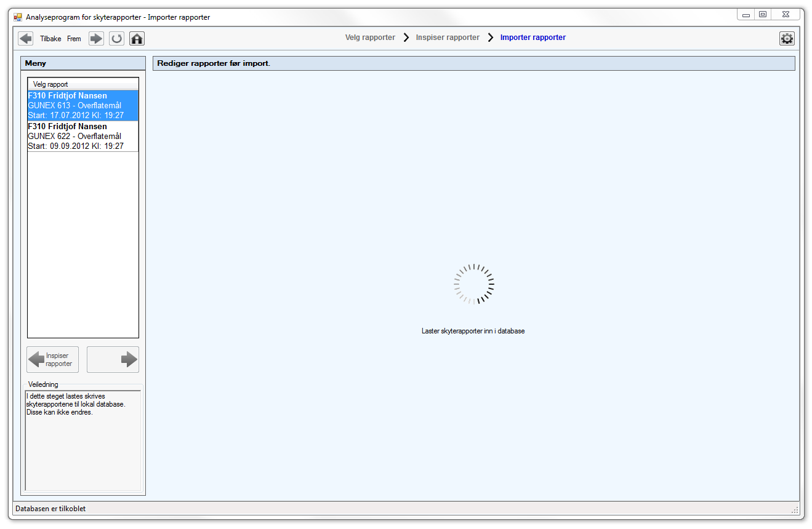The image size is (812, 529).
Task: Minimize the application window
Action: 746,15
